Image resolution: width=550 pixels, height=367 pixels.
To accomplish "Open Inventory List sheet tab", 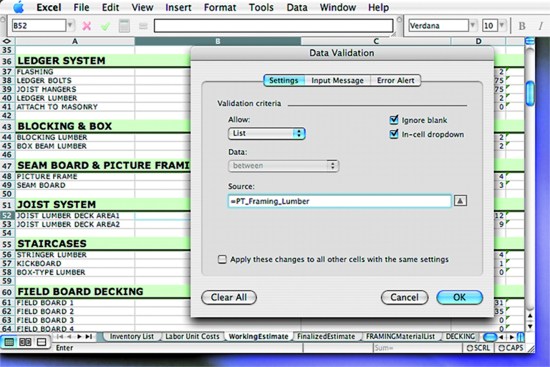I will [132, 336].
